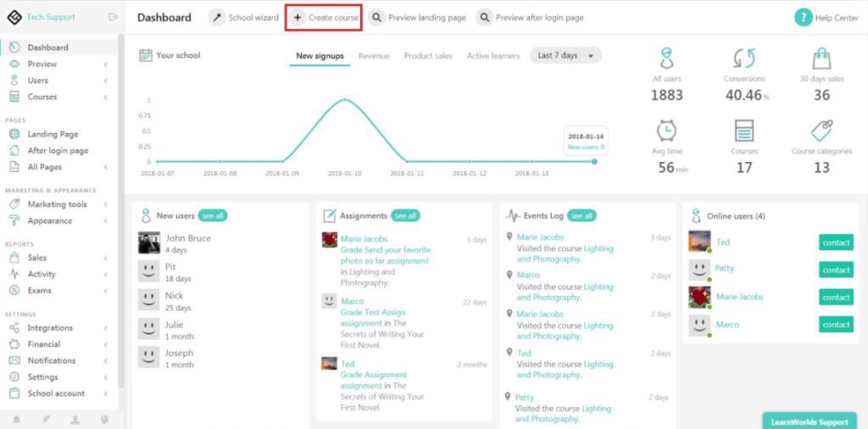Click the sidebar vertical scrollbar
868x429 pixels.
click(121, 210)
